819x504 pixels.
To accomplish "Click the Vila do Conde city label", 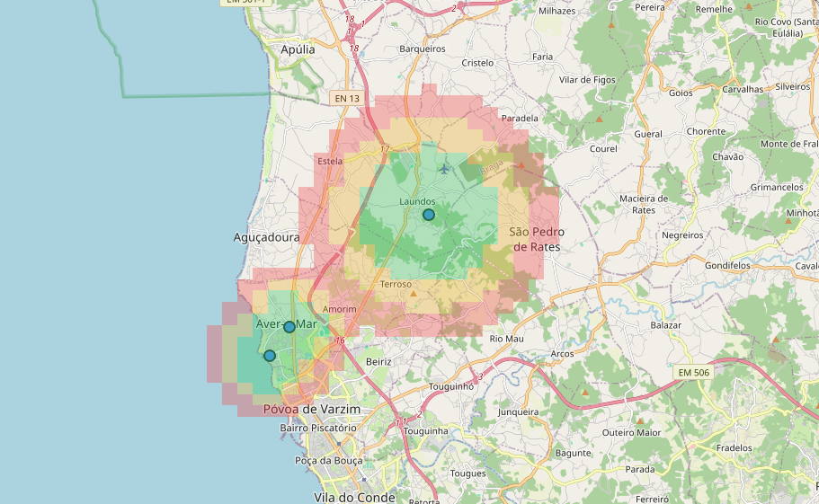I will (354, 497).
